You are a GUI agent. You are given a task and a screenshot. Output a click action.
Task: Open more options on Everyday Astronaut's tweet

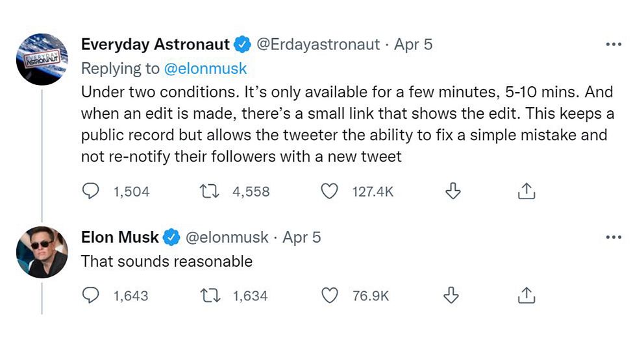click(x=613, y=45)
